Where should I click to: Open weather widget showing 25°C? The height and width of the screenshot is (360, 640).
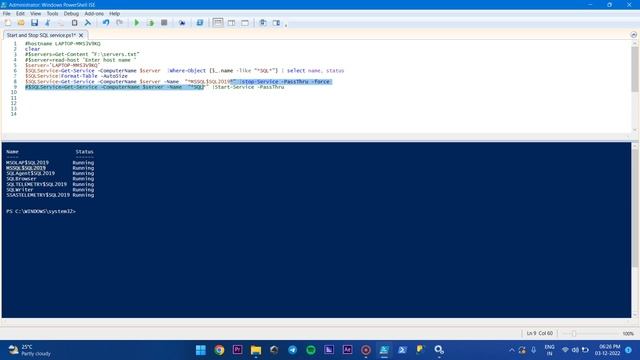(29, 350)
